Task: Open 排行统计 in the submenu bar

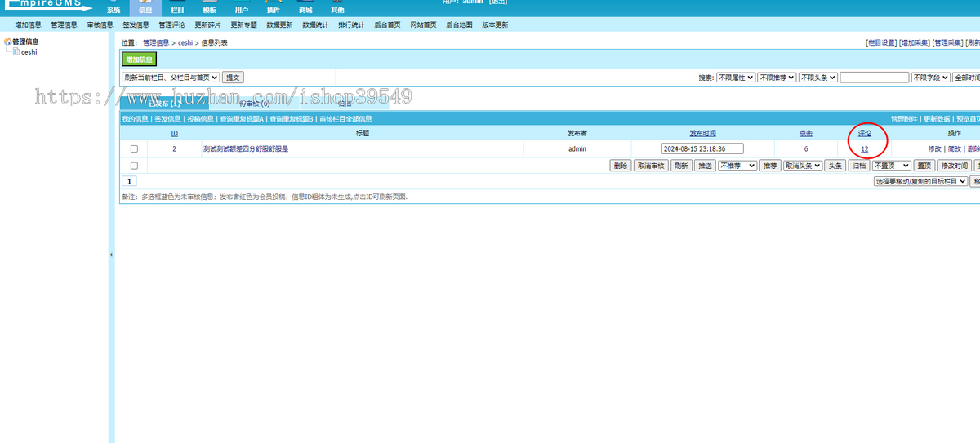Action: coord(351,25)
